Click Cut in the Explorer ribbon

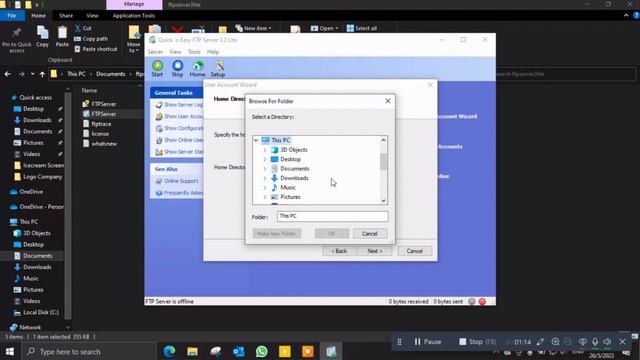click(83, 28)
